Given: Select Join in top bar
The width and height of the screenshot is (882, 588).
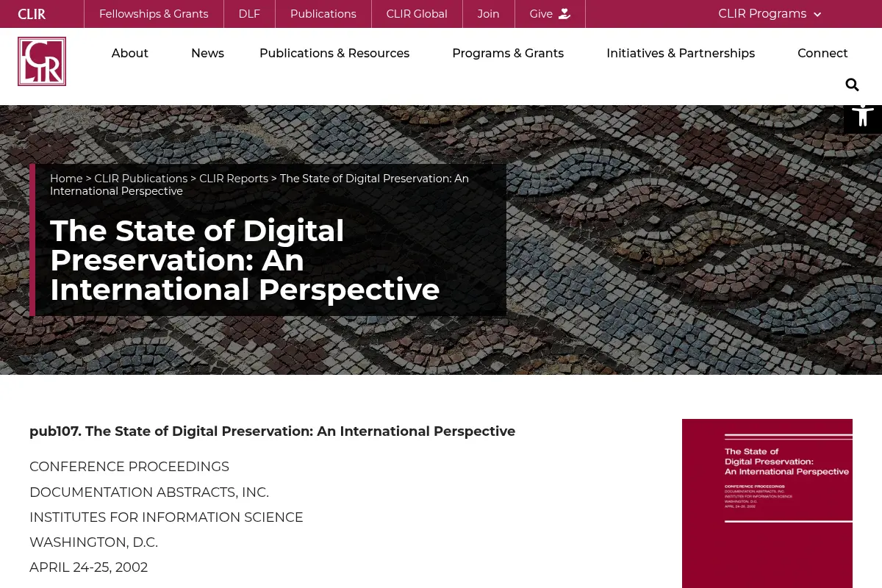Looking at the screenshot, I should [488, 14].
